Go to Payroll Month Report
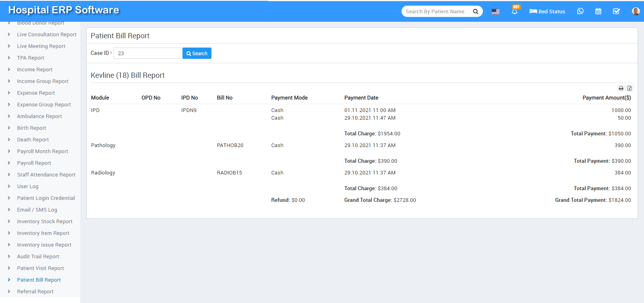 click(42, 151)
